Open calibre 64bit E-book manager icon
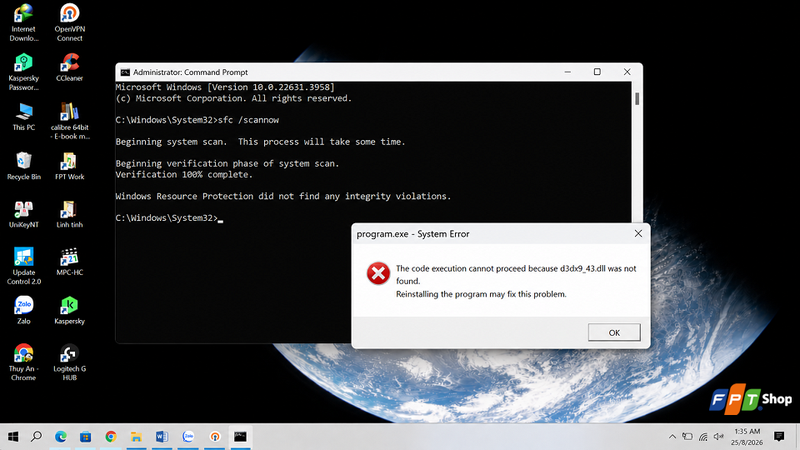The width and height of the screenshot is (800, 450). 69,121
